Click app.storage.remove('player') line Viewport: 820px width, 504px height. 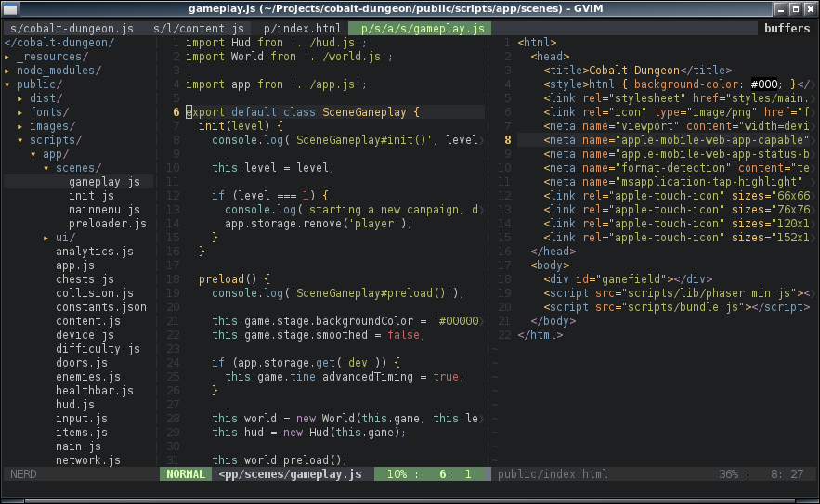319,224
